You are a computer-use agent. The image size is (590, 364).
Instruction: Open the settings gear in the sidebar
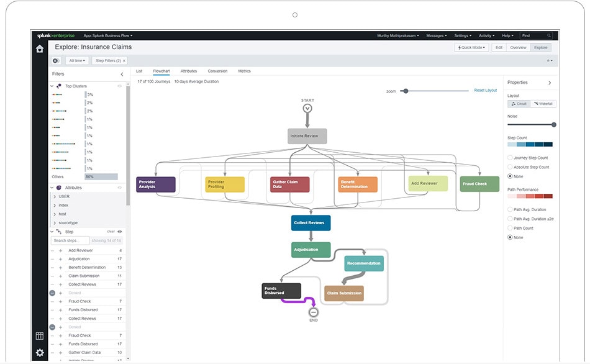40,352
